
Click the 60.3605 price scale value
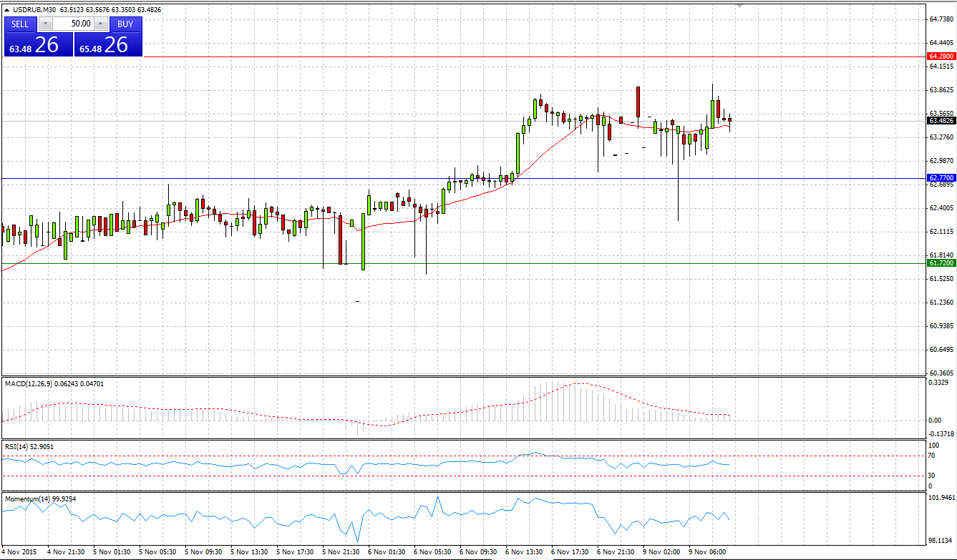coord(941,373)
